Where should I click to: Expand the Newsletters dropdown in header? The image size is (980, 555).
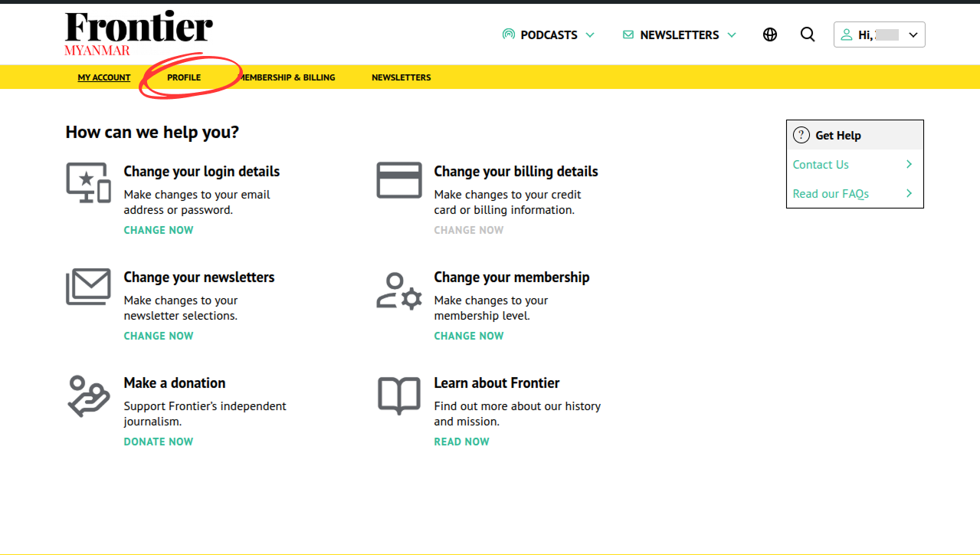679,34
